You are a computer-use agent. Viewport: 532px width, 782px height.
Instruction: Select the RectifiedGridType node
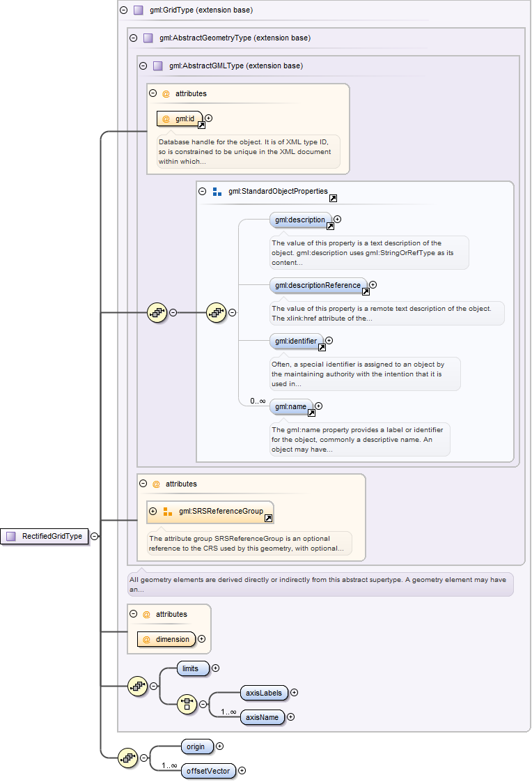click(45, 536)
